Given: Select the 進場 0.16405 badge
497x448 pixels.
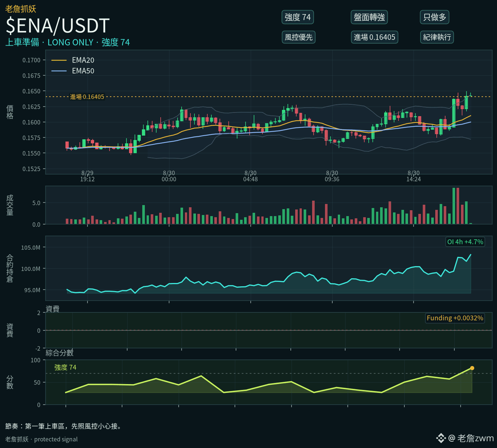Looking at the screenshot, I should (x=374, y=37).
